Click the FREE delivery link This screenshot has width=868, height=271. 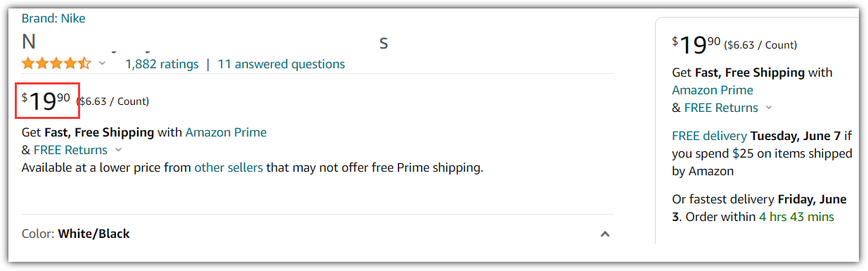[x=710, y=136]
